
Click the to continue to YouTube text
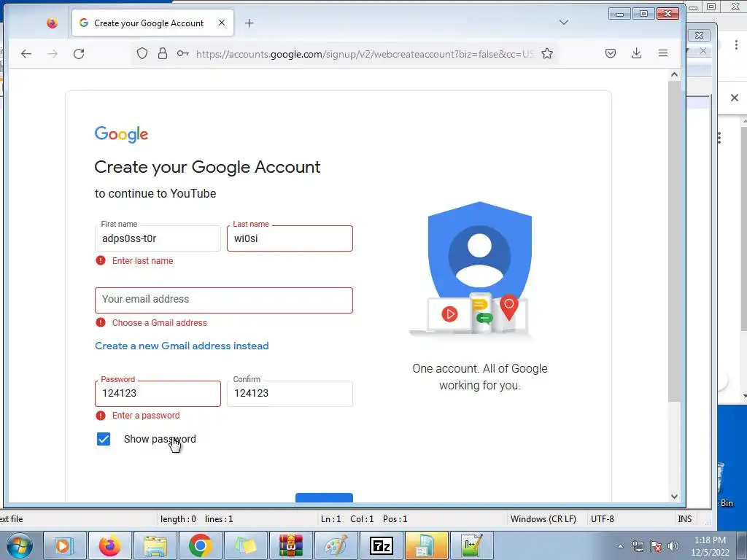pyautogui.click(x=155, y=193)
